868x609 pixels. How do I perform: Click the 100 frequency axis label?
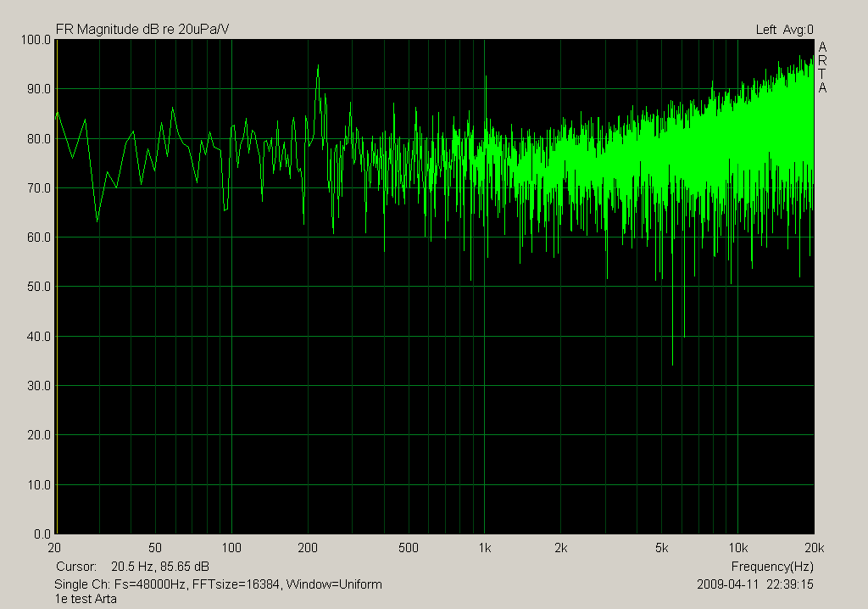tap(231, 548)
